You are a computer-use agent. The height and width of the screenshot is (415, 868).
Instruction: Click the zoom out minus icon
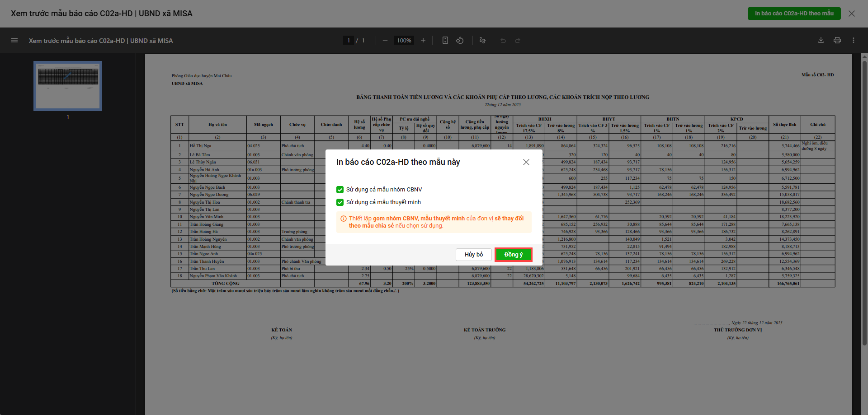[385, 41]
